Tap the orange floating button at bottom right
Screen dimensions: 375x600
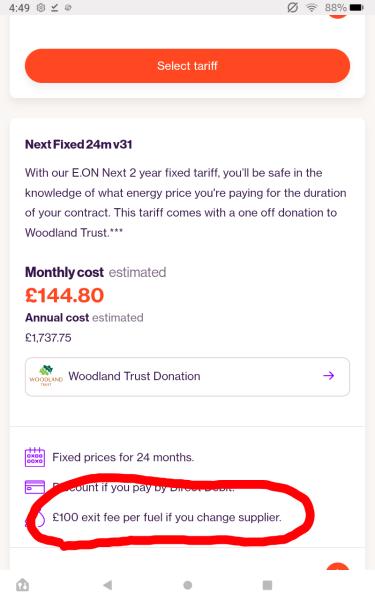click(x=338, y=566)
